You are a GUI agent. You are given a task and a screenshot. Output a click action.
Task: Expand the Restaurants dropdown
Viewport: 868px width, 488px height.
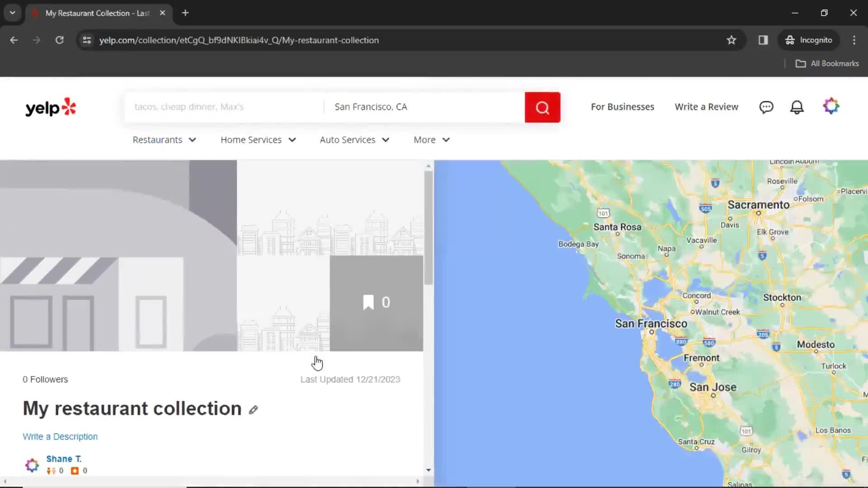click(164, 140)
